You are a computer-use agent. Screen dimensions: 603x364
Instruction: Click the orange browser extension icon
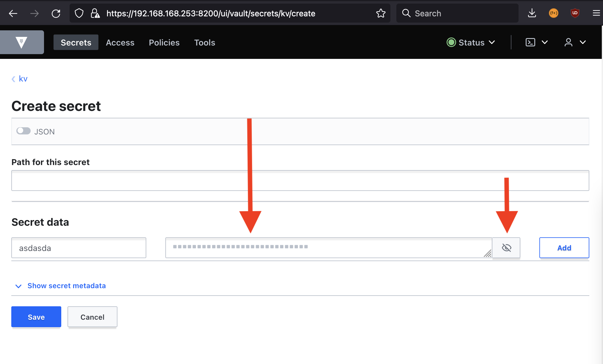[x=553, y=13]
